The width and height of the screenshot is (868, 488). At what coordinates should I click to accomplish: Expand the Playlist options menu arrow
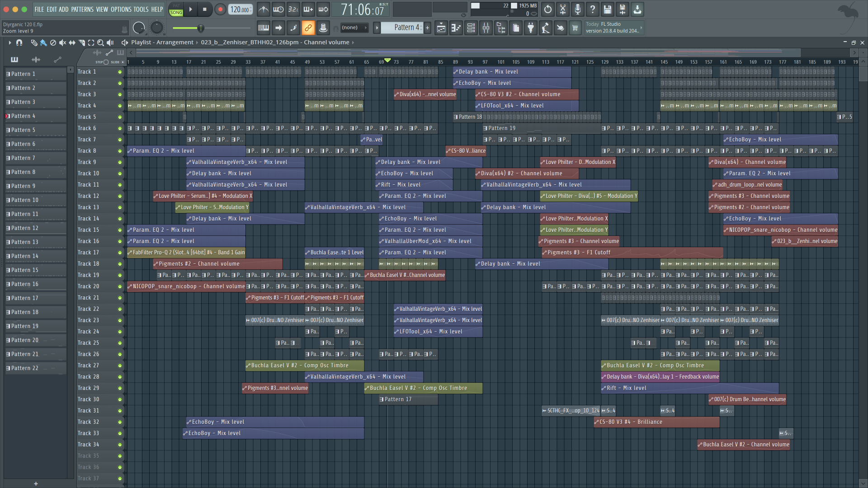coord(9,42)
